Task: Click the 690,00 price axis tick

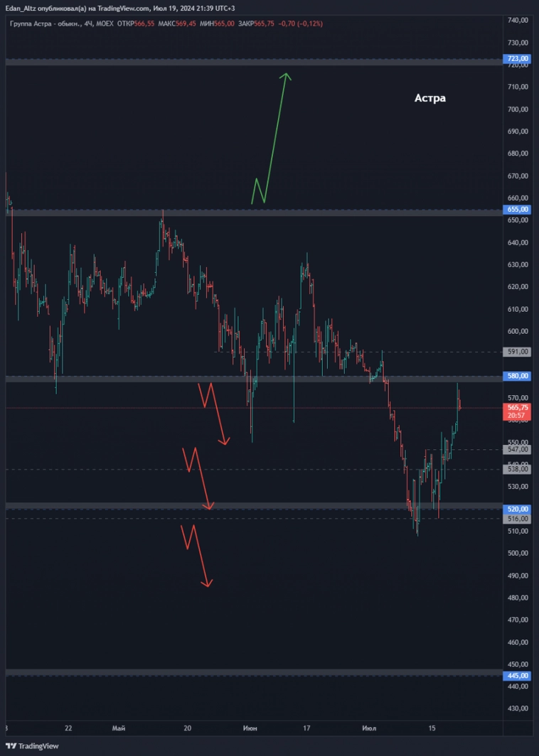Action: [518, 131]
